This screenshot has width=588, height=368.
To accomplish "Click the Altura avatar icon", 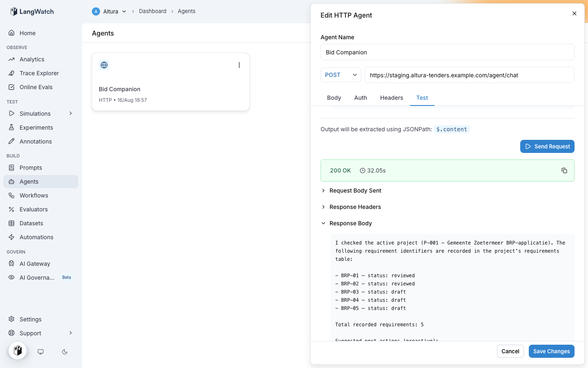I will click(x=96, y=11).
